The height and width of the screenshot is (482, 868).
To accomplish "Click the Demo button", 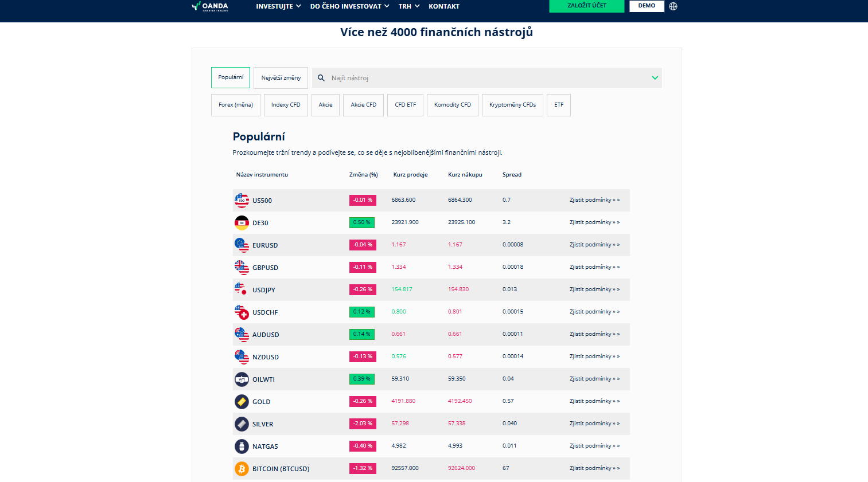I will [x=647, y=6].
